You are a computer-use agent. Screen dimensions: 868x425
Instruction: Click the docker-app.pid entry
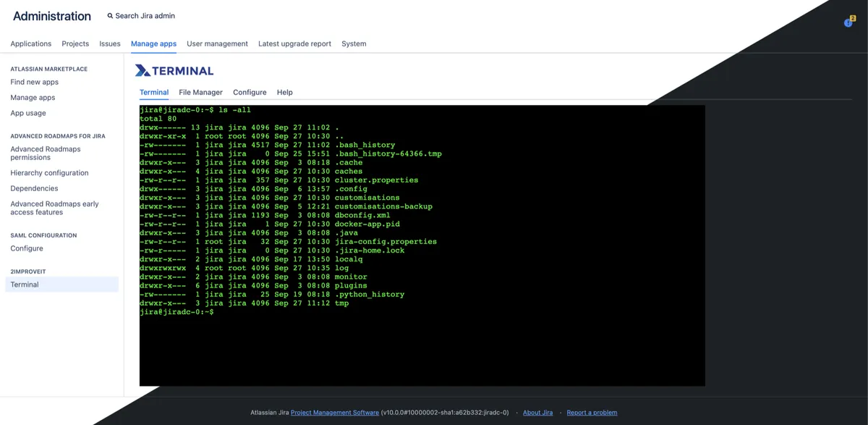click(367, 224)
